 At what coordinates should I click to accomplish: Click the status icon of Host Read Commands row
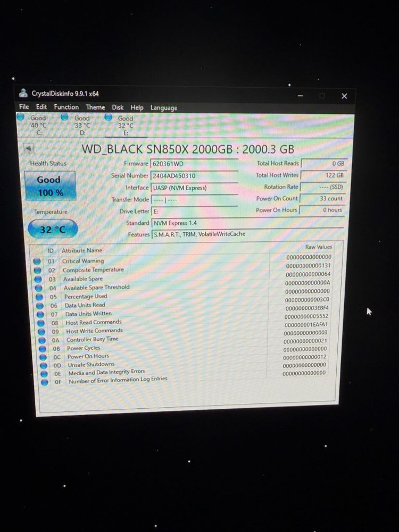(41, 323)
